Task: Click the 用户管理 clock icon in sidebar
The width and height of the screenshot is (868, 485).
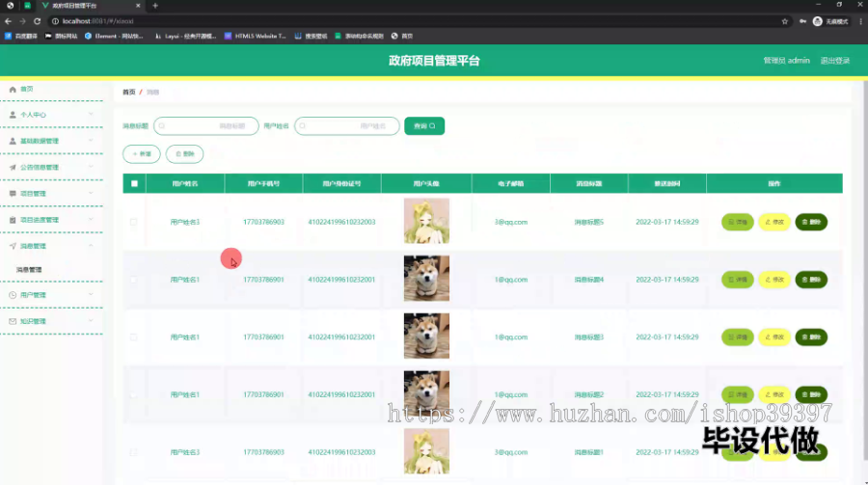Action: pyautogui.click(x=13, y=295)
